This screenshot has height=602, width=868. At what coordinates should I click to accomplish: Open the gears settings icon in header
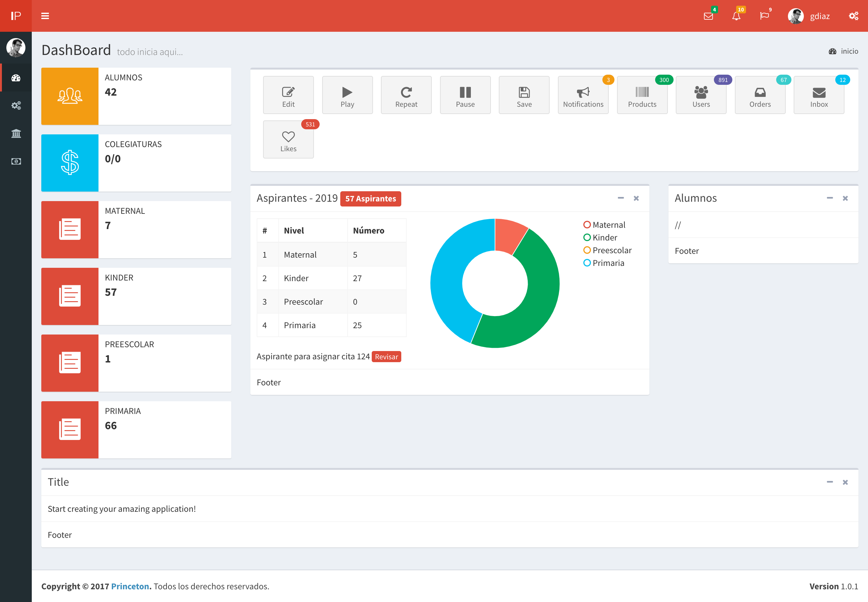pyautogui.click(x=853, y=16)
